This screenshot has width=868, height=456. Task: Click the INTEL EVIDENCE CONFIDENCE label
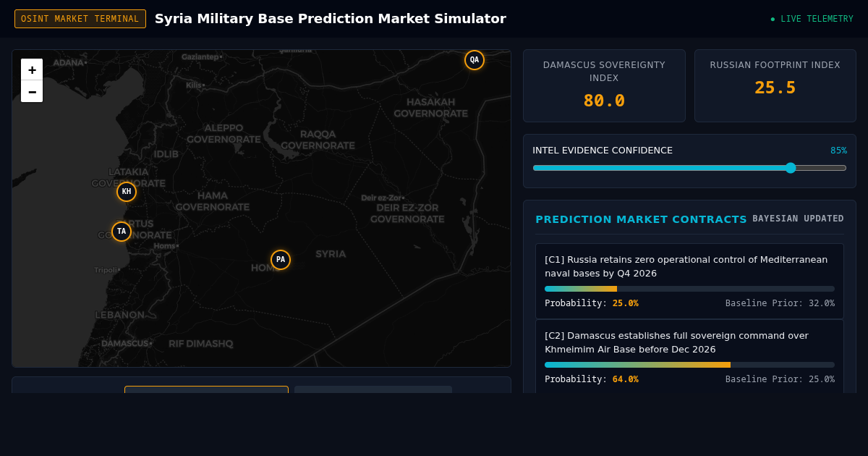(x=603, y=151)
